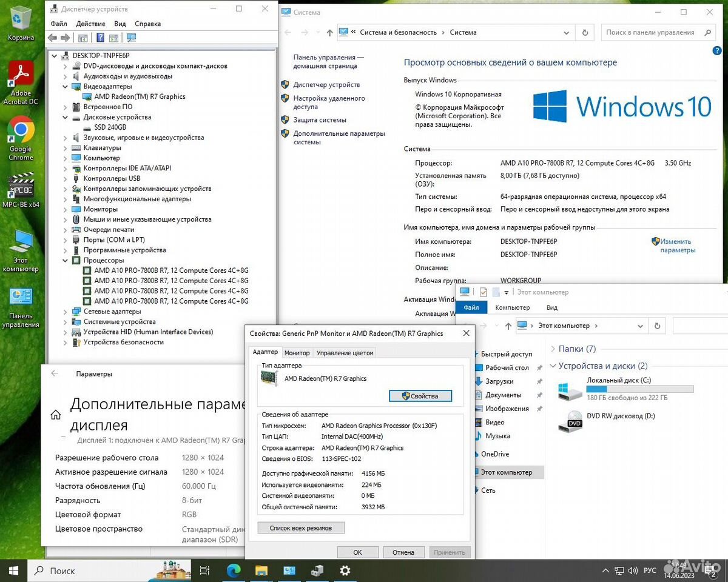Select Сеть in Explorer navigation pane
Screen dimensions: 728x582
(488, 490)
